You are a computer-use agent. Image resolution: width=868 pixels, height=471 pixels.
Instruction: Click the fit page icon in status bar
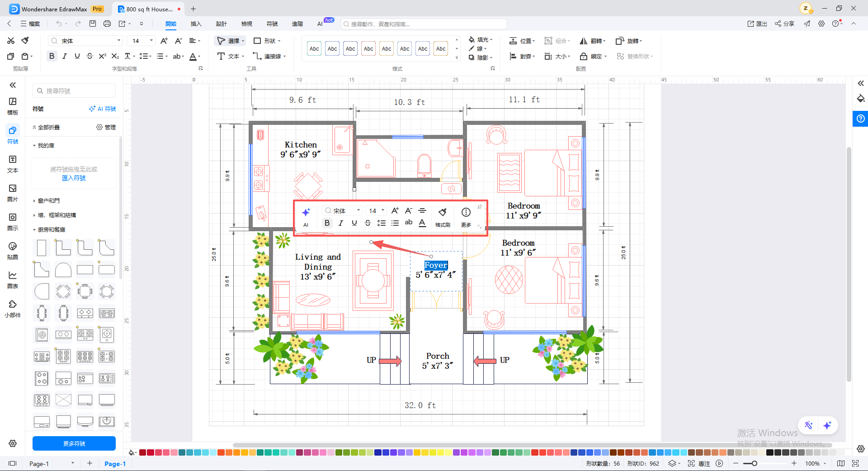pyautogui.click(x=855, y=463)
